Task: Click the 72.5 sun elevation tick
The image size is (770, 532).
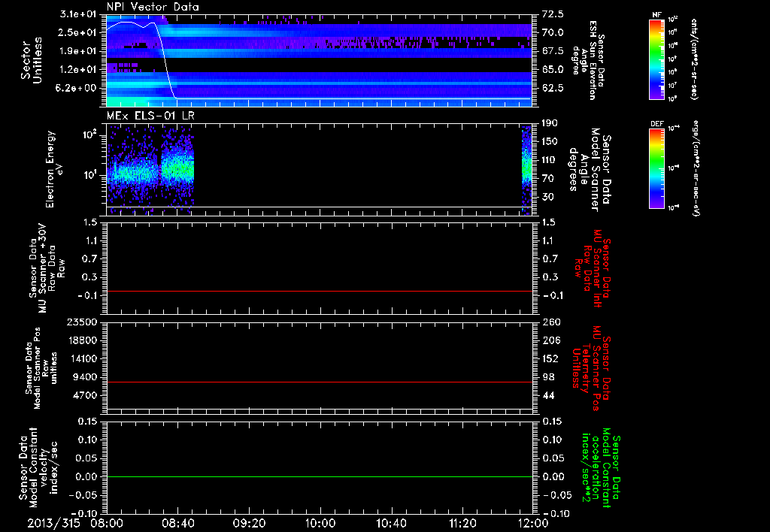Action: (x=553, y=14)
